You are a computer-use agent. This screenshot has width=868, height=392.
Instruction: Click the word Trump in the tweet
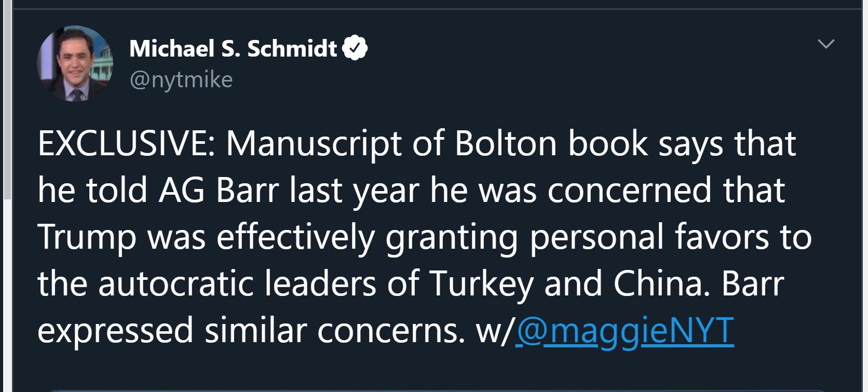point(87,237)
